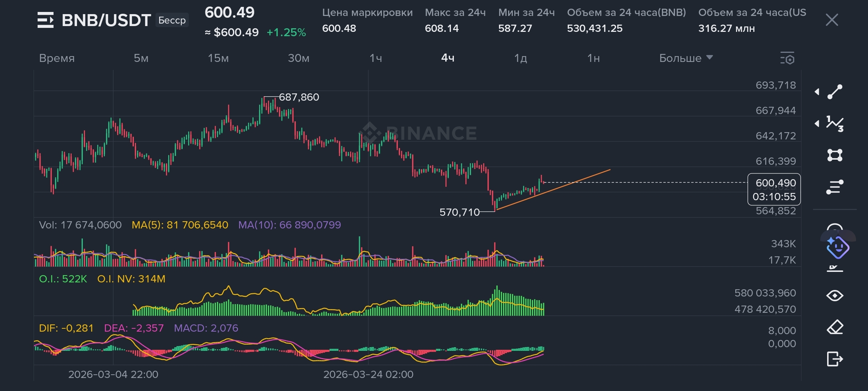The height and width of the screenshot is (391, 868).
Task: Open the trading pair list menu
Action: tap(46, 20)
